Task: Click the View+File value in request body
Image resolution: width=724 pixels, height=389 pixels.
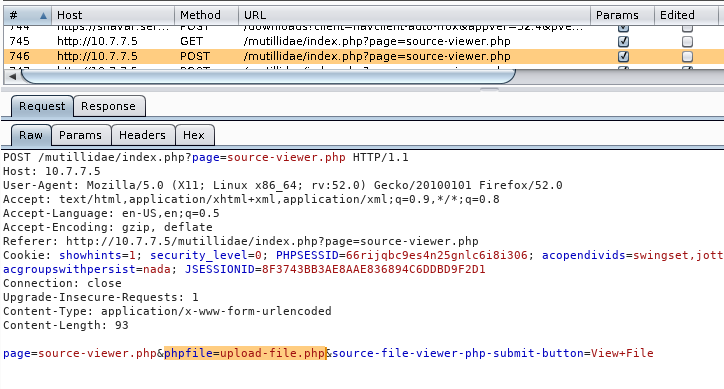Action: tap(622, 353)
